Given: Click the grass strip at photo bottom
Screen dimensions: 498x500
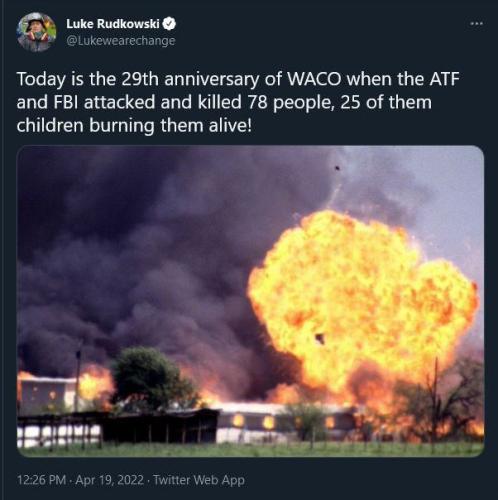Looking at the screenshot, I should (x=250, y=449).
